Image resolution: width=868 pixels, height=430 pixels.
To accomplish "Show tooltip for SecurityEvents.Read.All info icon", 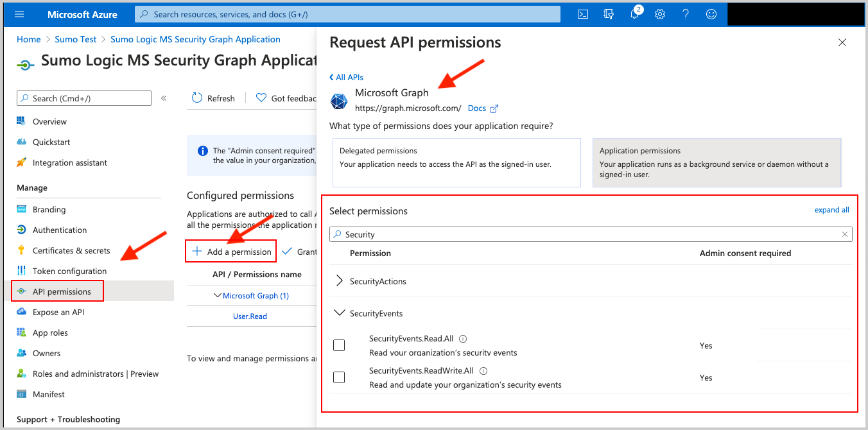I will click(462, 338).
